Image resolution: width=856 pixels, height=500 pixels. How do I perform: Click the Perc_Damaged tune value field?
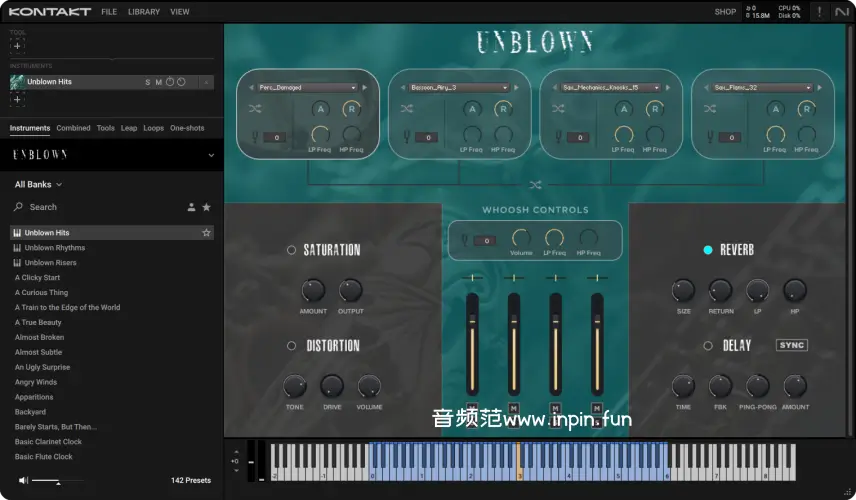click(x=276, y=138)
